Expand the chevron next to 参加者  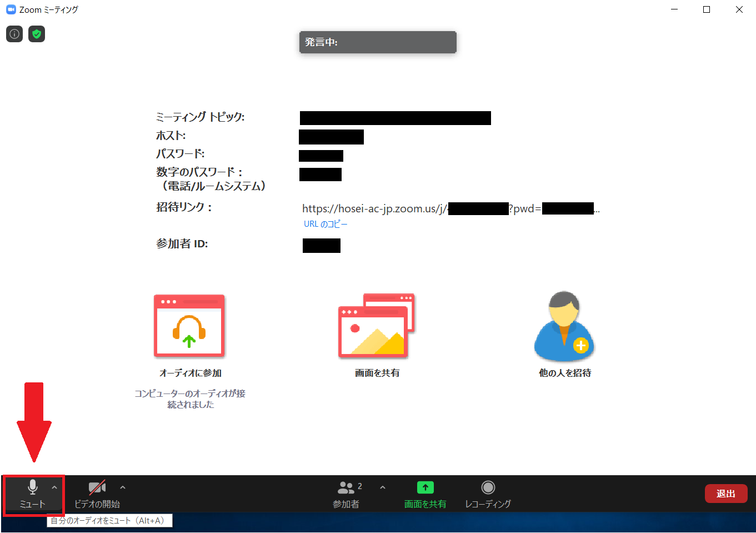tap(383, 487)
